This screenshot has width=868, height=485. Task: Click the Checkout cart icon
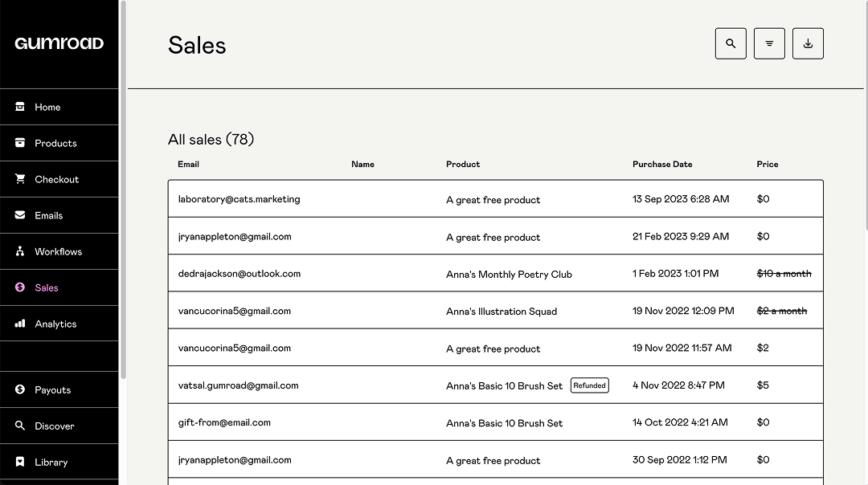click(20, 178)
